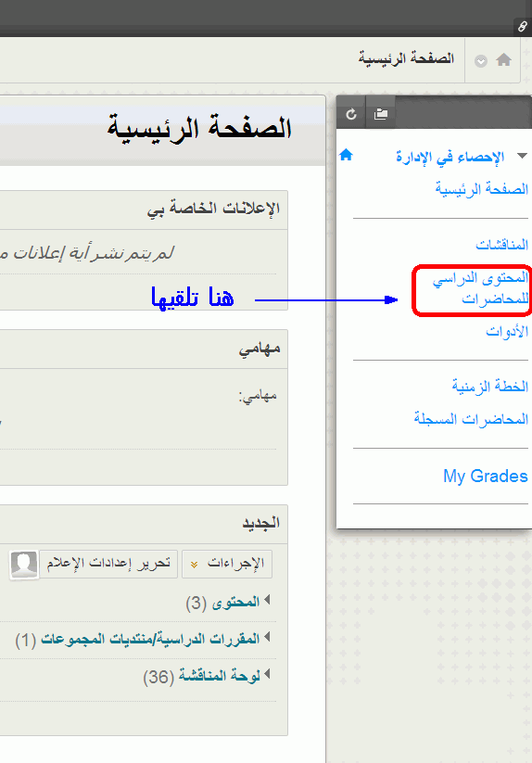532x763 pixels.
Task: Open الخطة الزمنية link
Action: [489, 386]
